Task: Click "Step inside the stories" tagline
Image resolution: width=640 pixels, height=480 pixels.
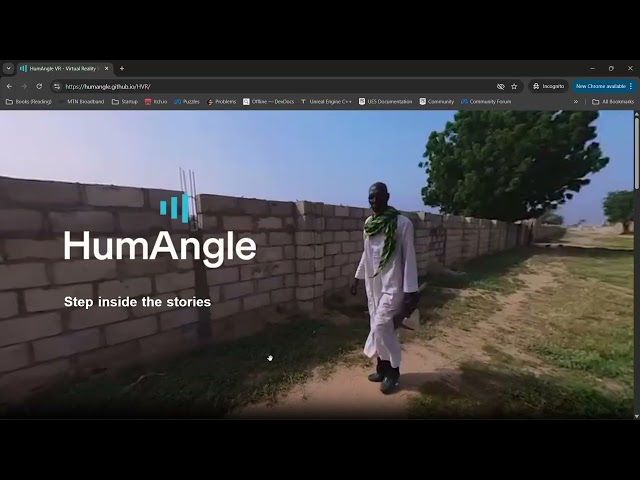Action: [x=138, y=302]
